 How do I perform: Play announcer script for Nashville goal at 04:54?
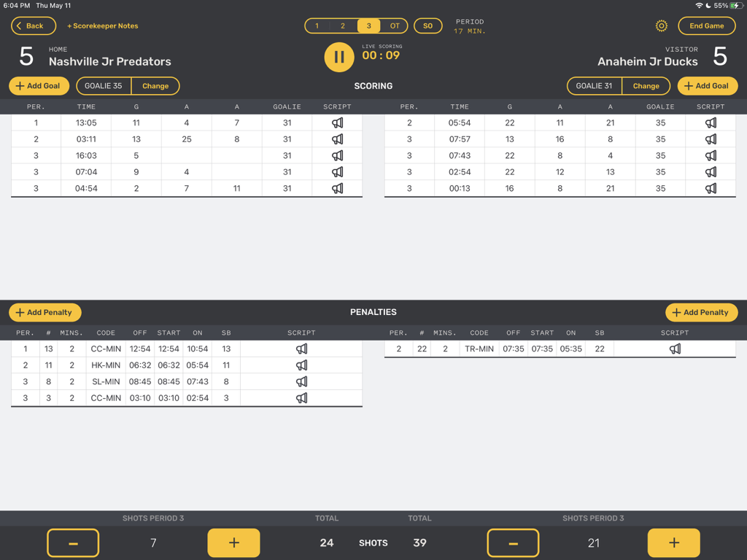[x=336, y=187]
